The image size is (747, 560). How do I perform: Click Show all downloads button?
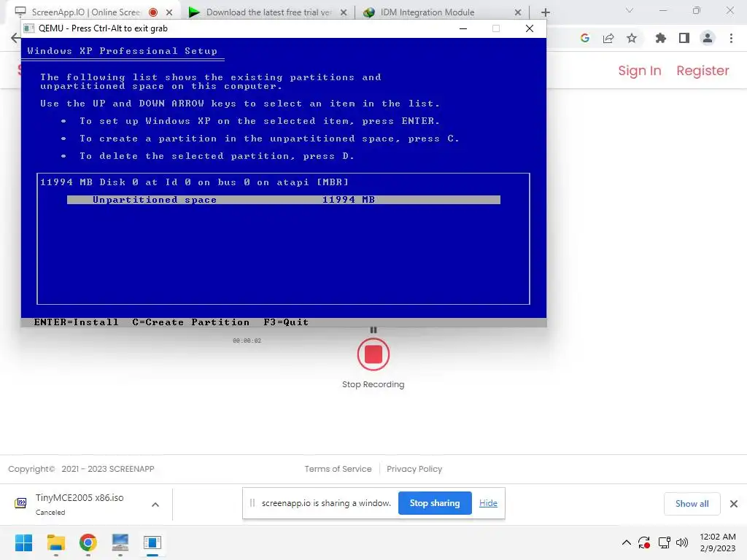[692, 503]
